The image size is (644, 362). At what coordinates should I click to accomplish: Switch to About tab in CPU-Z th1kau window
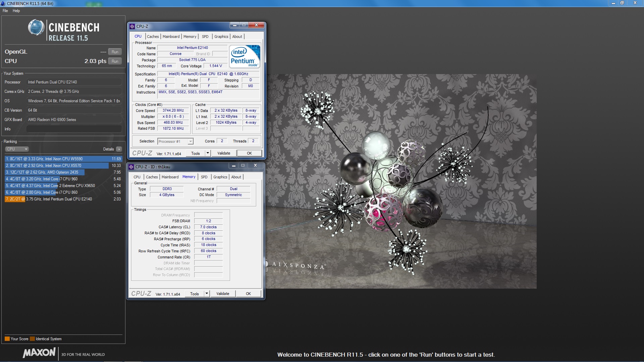pyautogui.click(x=236, y=177)
